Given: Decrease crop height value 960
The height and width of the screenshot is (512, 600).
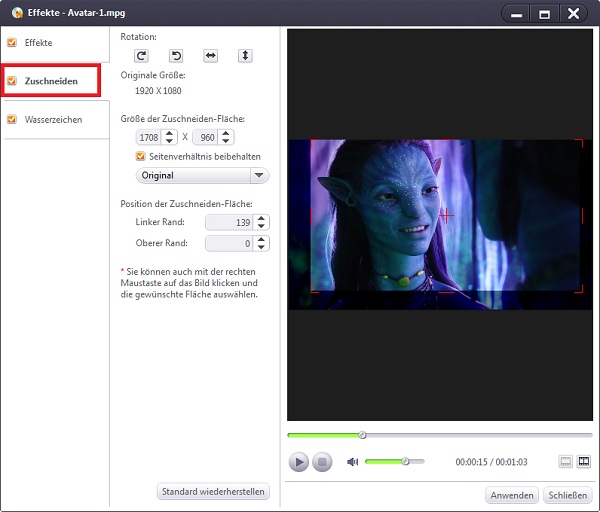Looking at the screenshot, I should 226,141.
